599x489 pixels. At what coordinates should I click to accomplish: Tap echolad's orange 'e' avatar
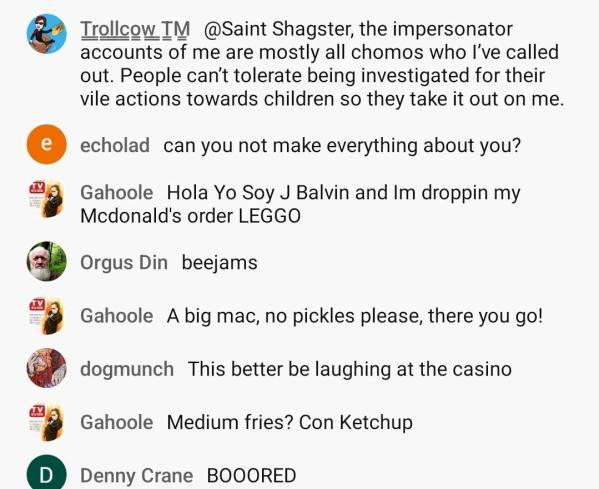pos(47,144)
